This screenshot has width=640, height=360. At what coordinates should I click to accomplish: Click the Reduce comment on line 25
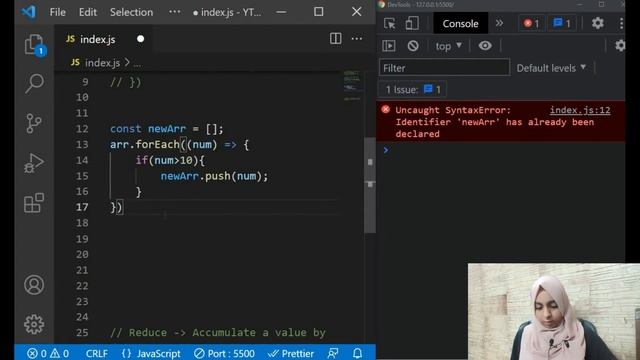click(218, 333)
